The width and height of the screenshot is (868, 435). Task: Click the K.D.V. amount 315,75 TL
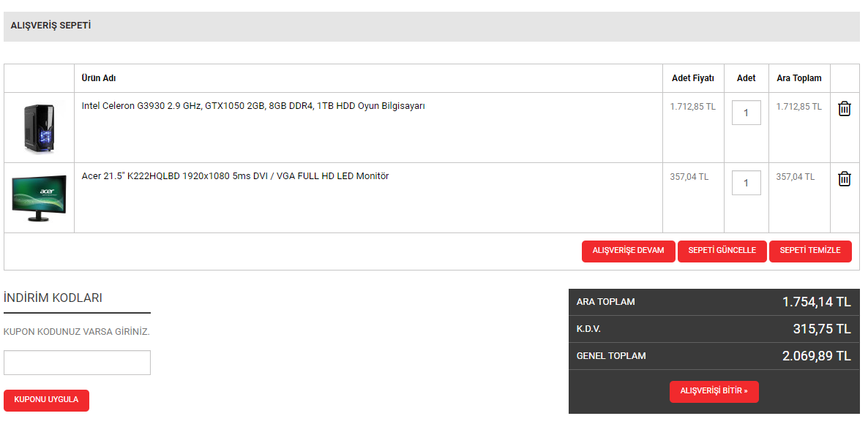click(x=821, y=329)
